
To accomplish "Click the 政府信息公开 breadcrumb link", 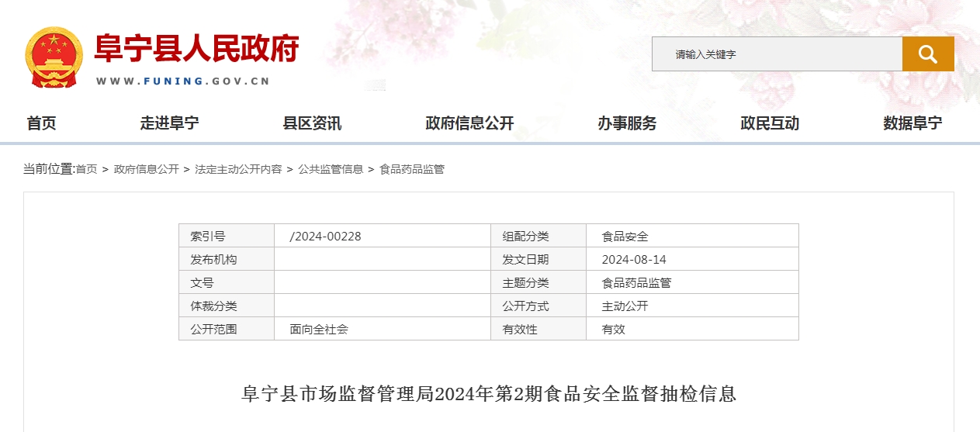I will [146, 169].
